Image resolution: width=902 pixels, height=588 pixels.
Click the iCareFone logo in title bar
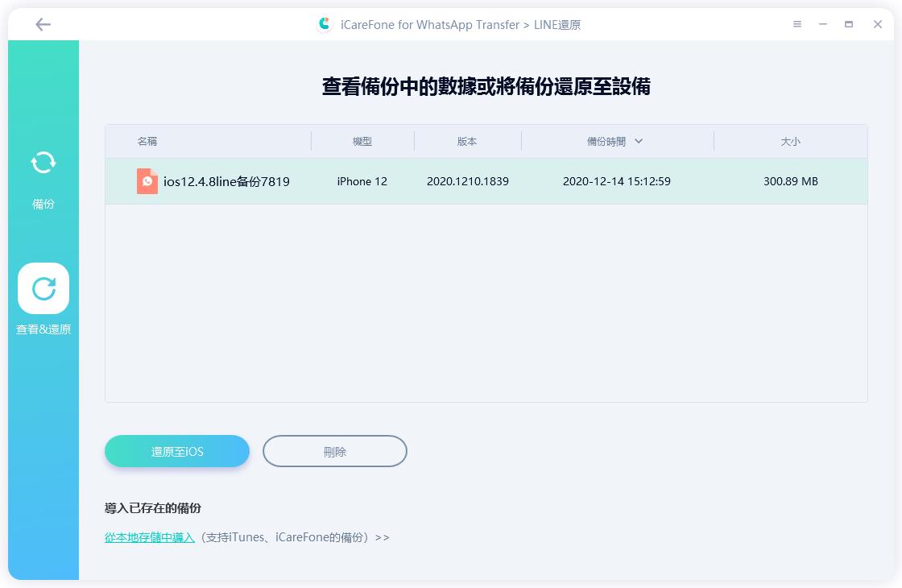click(x=325, y=24)
